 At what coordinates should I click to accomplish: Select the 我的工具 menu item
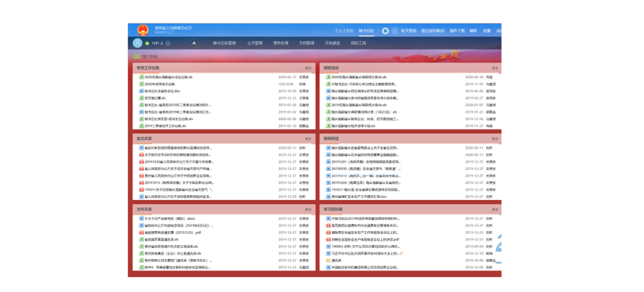(358, 43)
